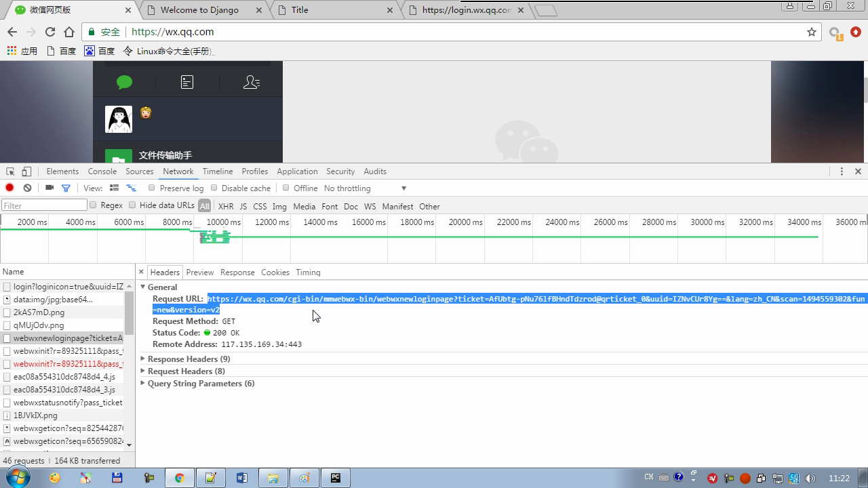
Task: Open WeChat contacts view
Action: pyautogui.click(x=252, y=82)
